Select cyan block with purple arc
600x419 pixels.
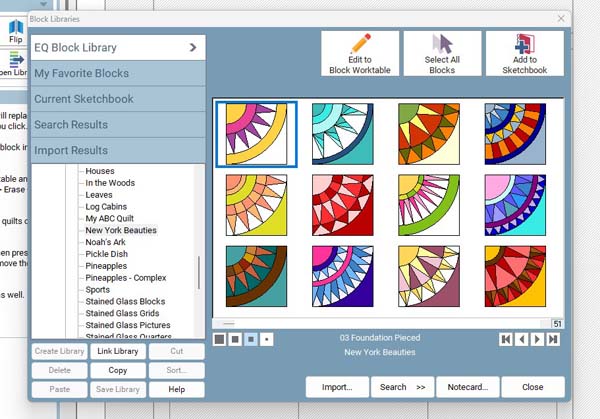515,205
